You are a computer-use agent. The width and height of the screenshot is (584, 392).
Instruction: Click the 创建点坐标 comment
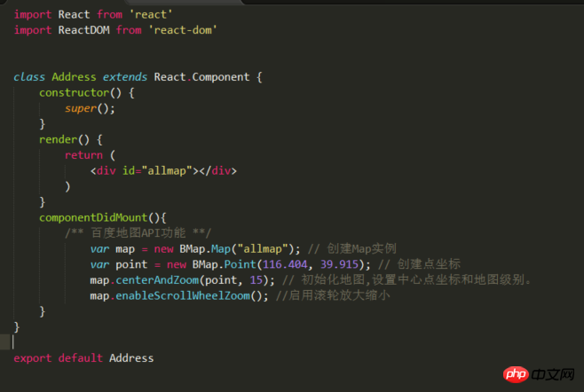(x=420, y=264)
